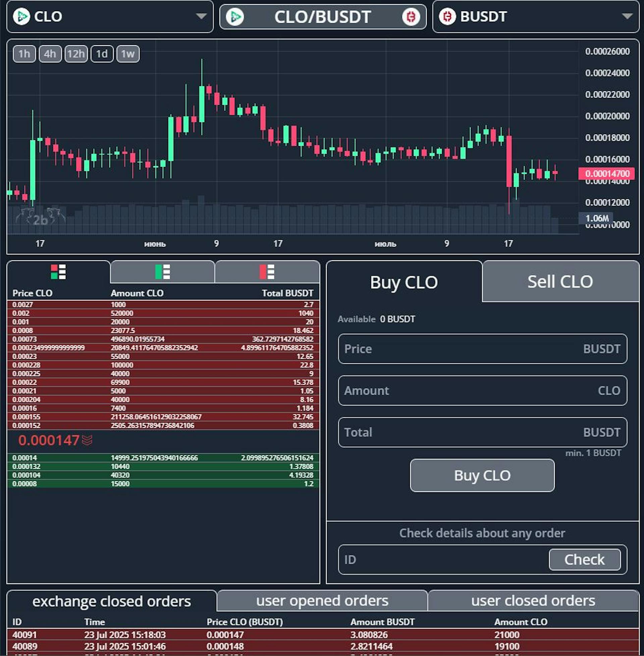The height and width of the screenshot is (656, 644).
Task: Click the red down-arrows icon beside 0.000147
Action: [87, 440]
